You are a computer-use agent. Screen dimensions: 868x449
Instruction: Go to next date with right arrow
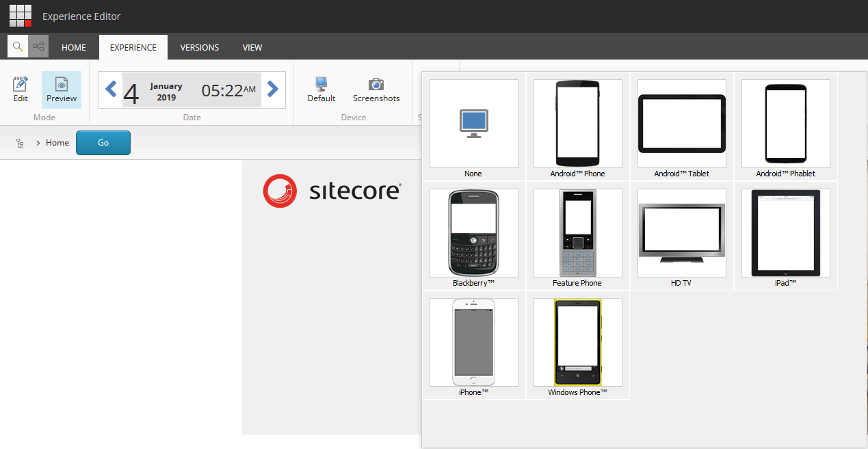(x=272, y=89)
